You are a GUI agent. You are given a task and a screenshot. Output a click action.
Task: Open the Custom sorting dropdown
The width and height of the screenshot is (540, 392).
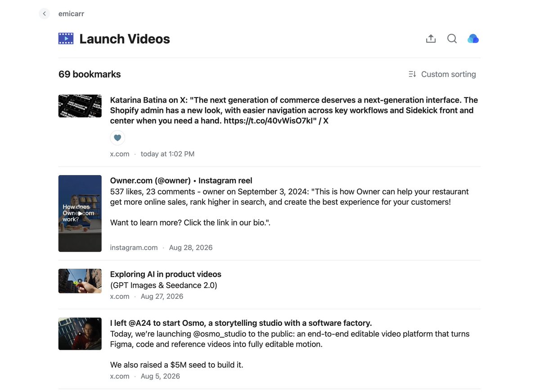[x=442, y=74]
